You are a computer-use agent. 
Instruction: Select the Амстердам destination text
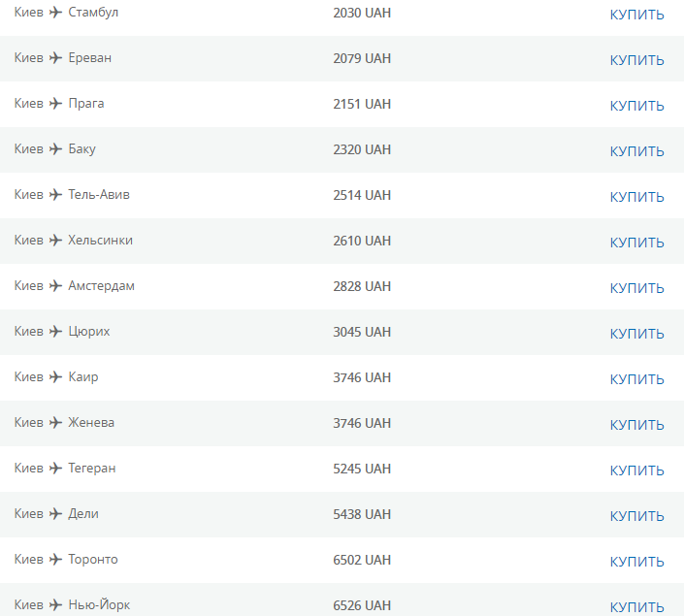[x=101, y=286]
